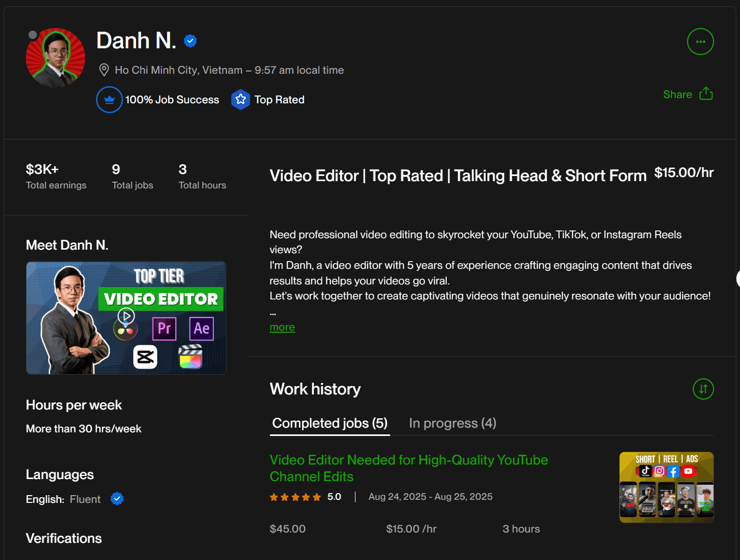
Task: Click the gray online status dot
Action: pyautogui.click(x=33, y=35)
